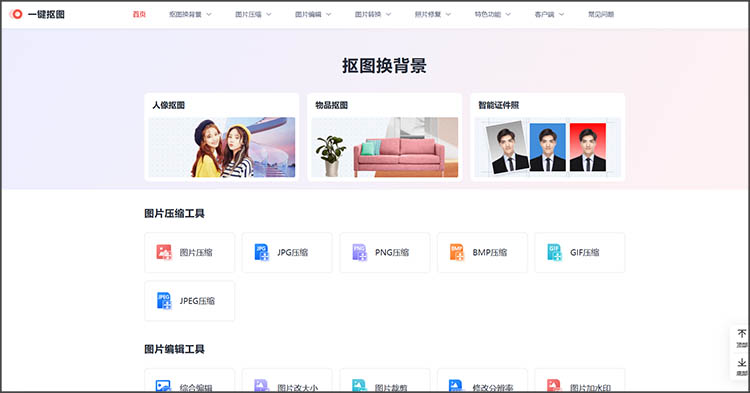Open the 常见问题 menu item
The height and width of the screenshot is (393, 750).
[x=601, y=14]
